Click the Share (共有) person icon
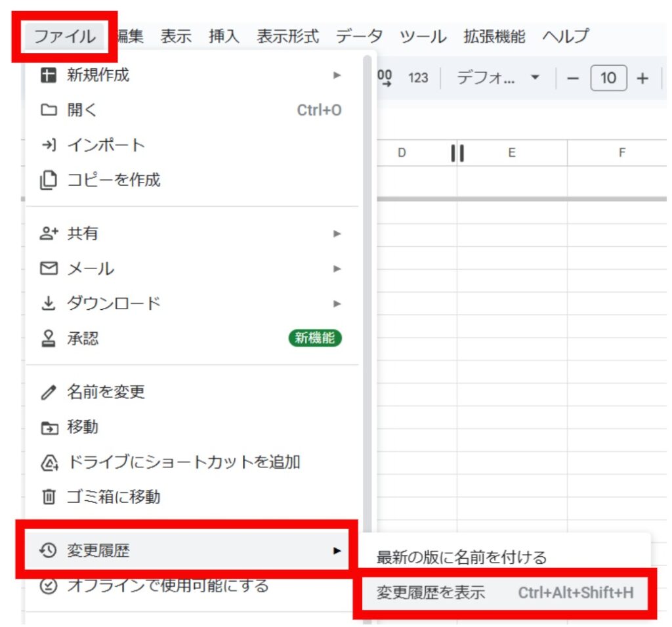The image size is (672, 627). (49, 234)
